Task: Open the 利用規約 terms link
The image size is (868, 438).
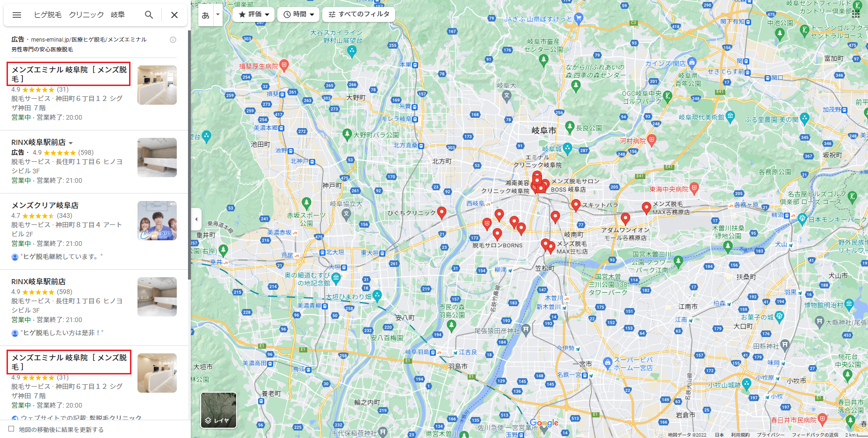Action: pyautogui.click(x=740, y=435)
